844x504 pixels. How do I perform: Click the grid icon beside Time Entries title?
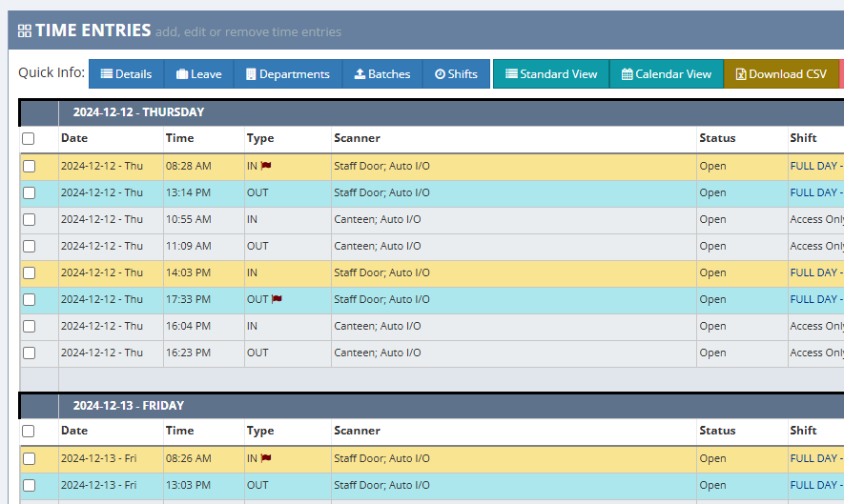click(25, 31)
